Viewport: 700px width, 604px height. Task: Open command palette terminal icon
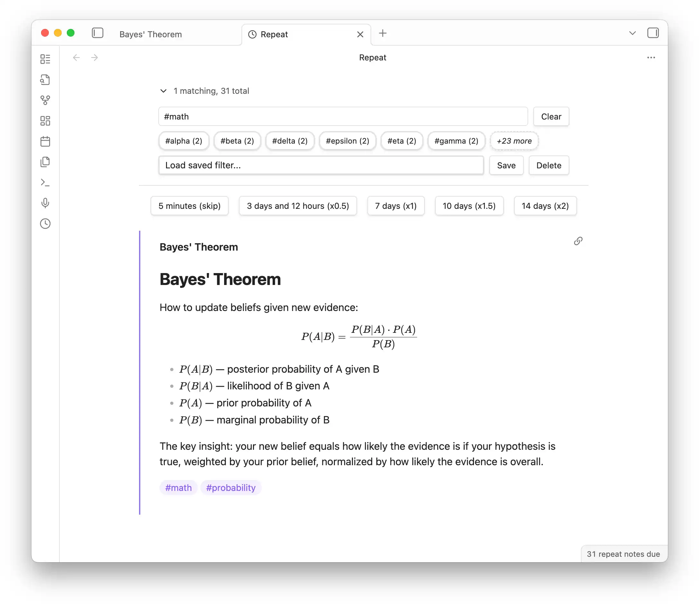coord(45,182)
